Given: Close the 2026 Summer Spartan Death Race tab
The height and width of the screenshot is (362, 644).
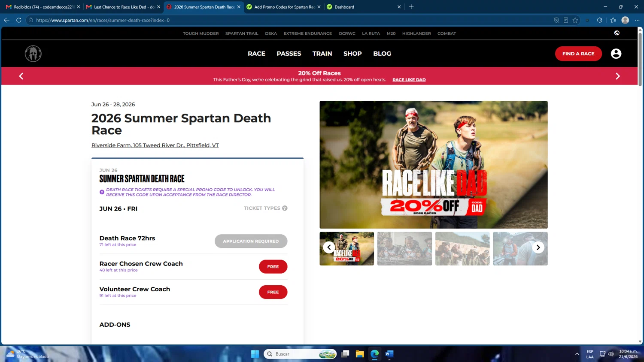Looking at the screenshot, I should (x=239, y=7).
